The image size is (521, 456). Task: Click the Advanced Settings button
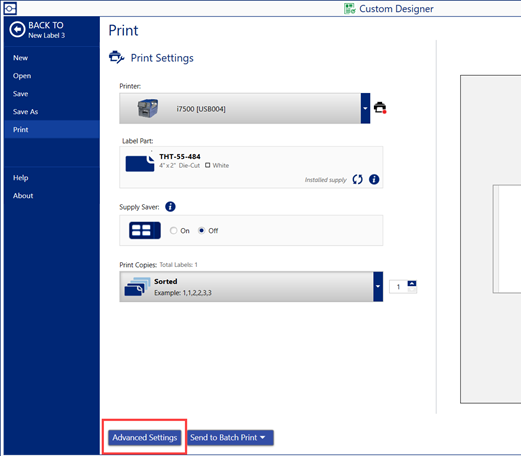click(145, 437)
